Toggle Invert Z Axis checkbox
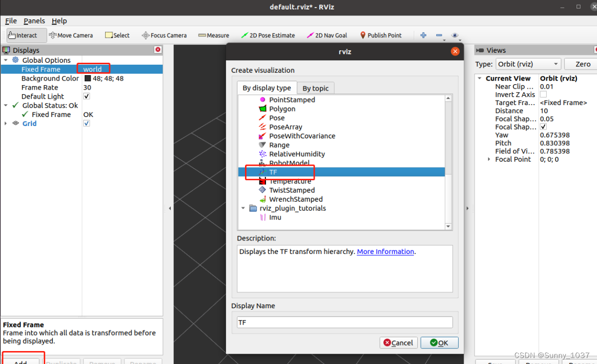The image size is (597, 364). pos(543,95)
